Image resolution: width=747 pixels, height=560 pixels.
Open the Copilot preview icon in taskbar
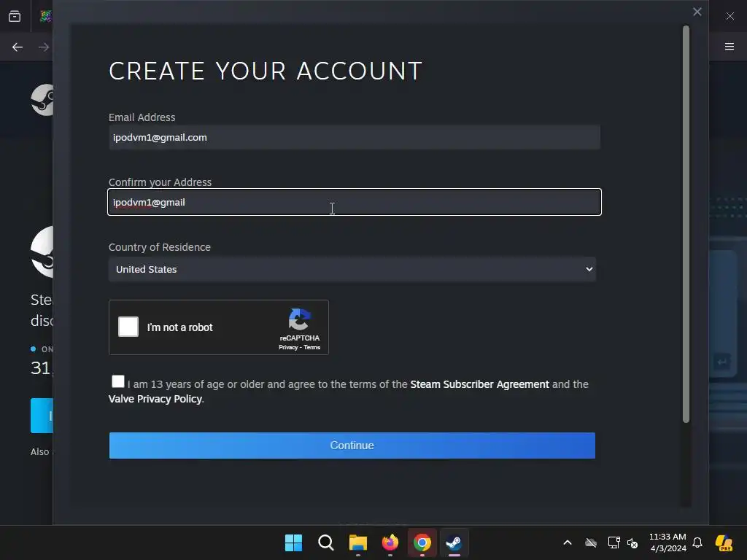click(x=724, y=542)
